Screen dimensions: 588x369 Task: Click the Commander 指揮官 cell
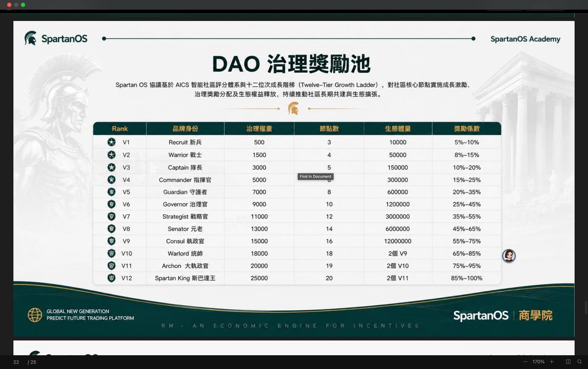[x=185, y=180]
